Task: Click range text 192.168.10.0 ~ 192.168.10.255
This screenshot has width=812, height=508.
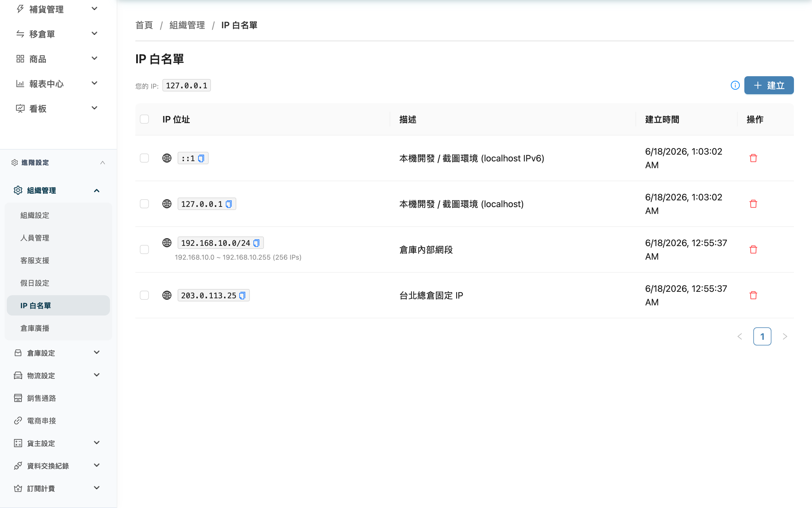Action: pyautogui.click(x=238, y=257)
